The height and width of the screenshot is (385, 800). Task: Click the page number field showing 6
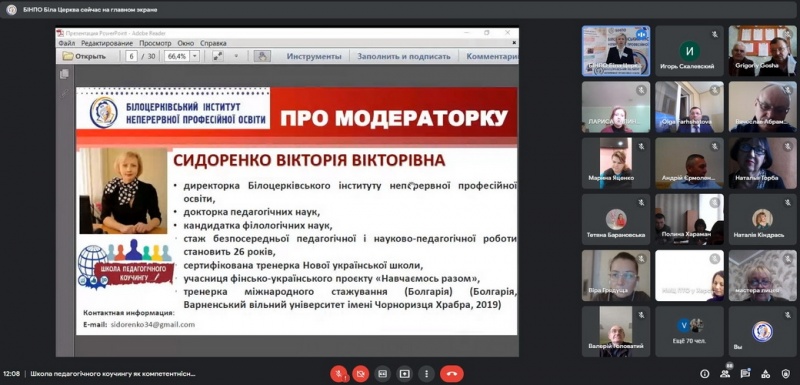tap(131, 56)
